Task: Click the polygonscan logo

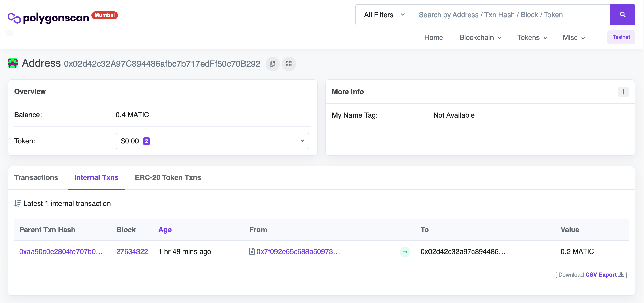Action: tap(49, 18)
